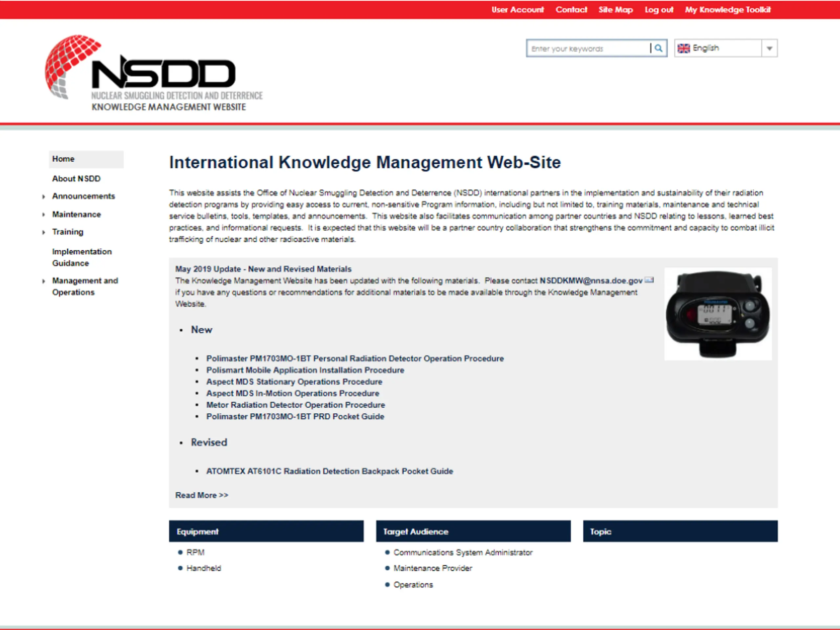Expand Management and Operations arrow
The height and width of the screenshot is (630, 840).
(x=44, y=281)
